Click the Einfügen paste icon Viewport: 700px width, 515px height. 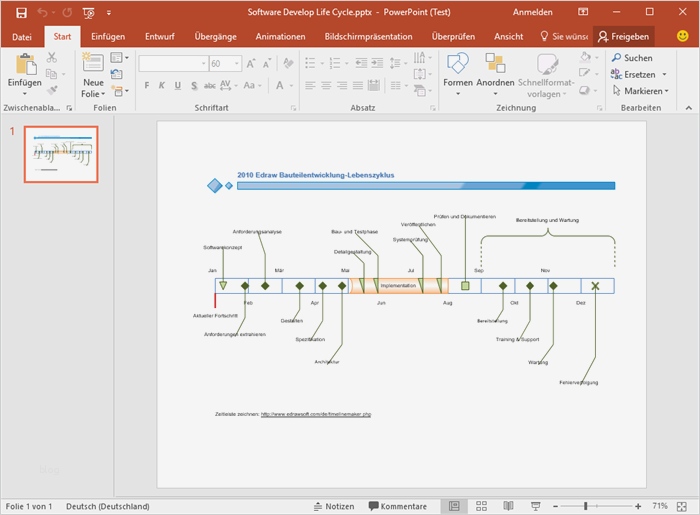[24, 66]
